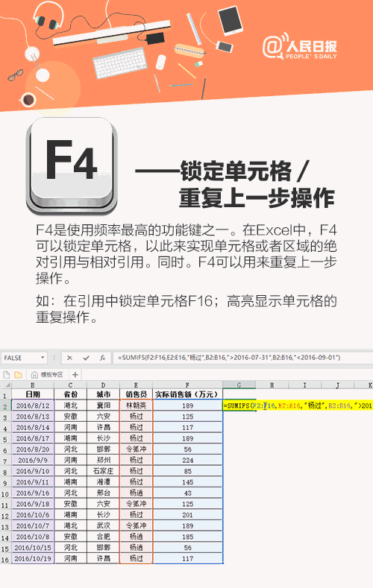This screenshot has height=588, width=373.
Task: Click the yellow highlighted formula cell G2
Action: pyautogui.click(x=239, y=405)
